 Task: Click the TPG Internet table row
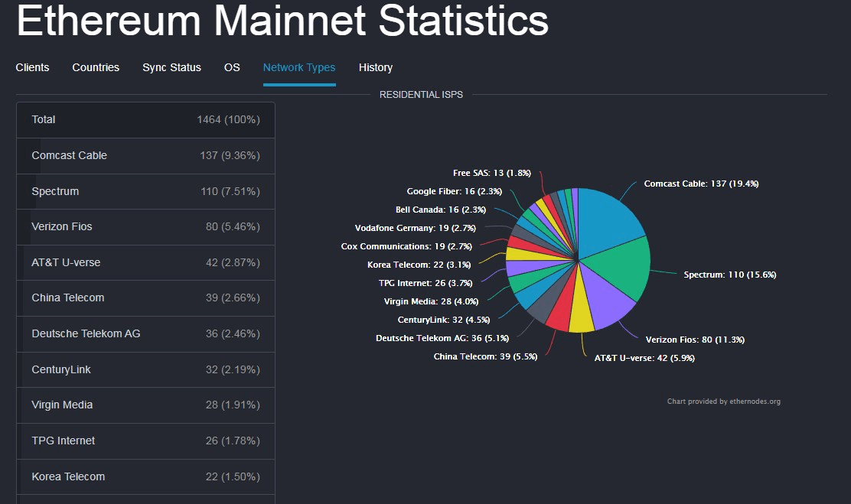145,441
